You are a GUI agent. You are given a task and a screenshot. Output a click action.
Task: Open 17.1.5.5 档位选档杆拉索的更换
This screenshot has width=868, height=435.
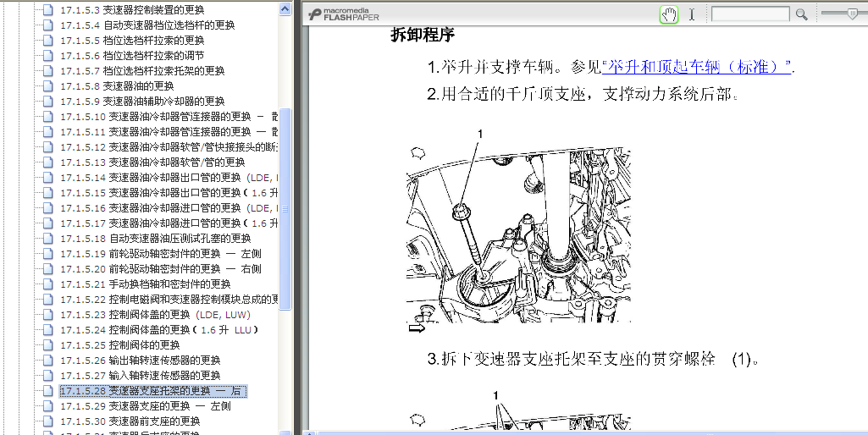132,41
